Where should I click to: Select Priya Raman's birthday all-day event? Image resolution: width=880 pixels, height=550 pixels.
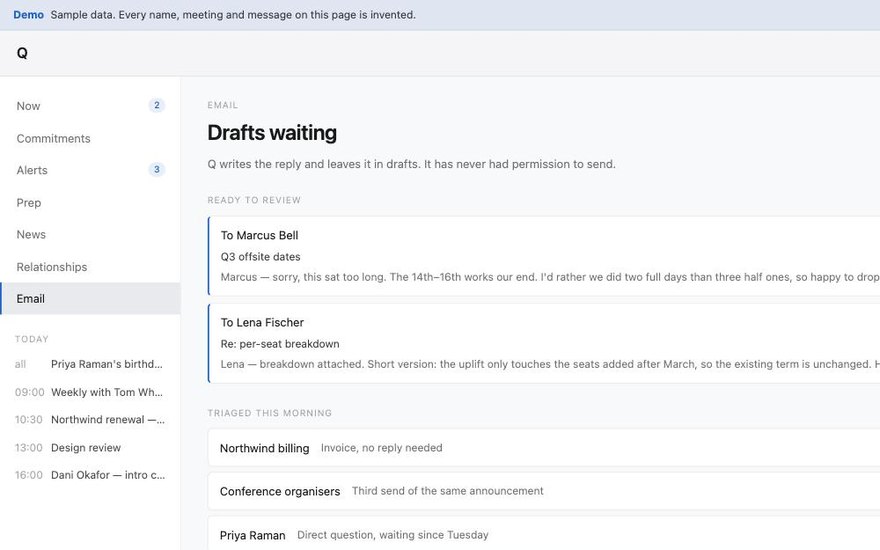(x=90, y=364)
